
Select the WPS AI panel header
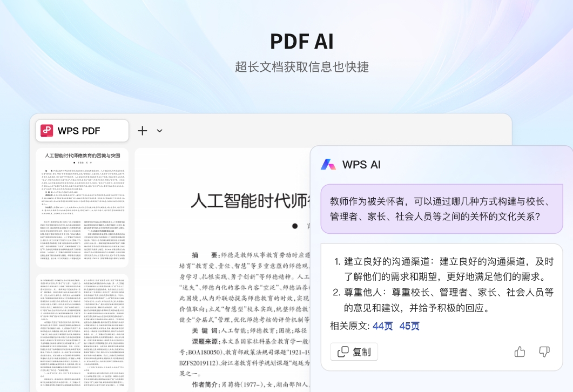point(362,165)
